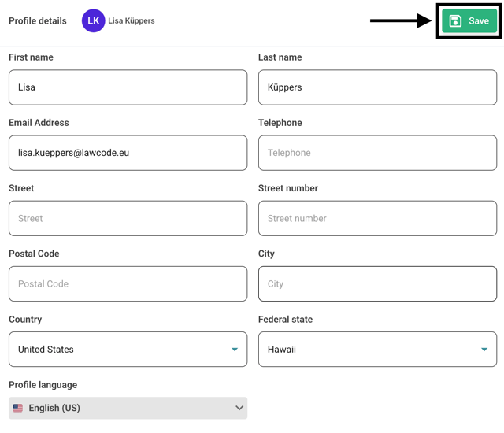
Task: Click the chevron on the Profile language selector
Action: pyautogui.click(x=239, y=408)
